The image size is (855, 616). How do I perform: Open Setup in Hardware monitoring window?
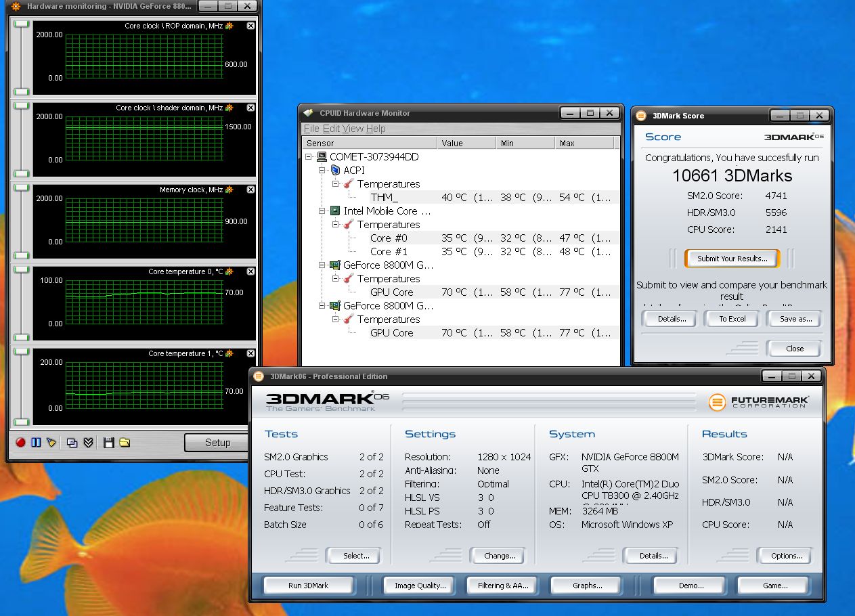tap(217, 443)
